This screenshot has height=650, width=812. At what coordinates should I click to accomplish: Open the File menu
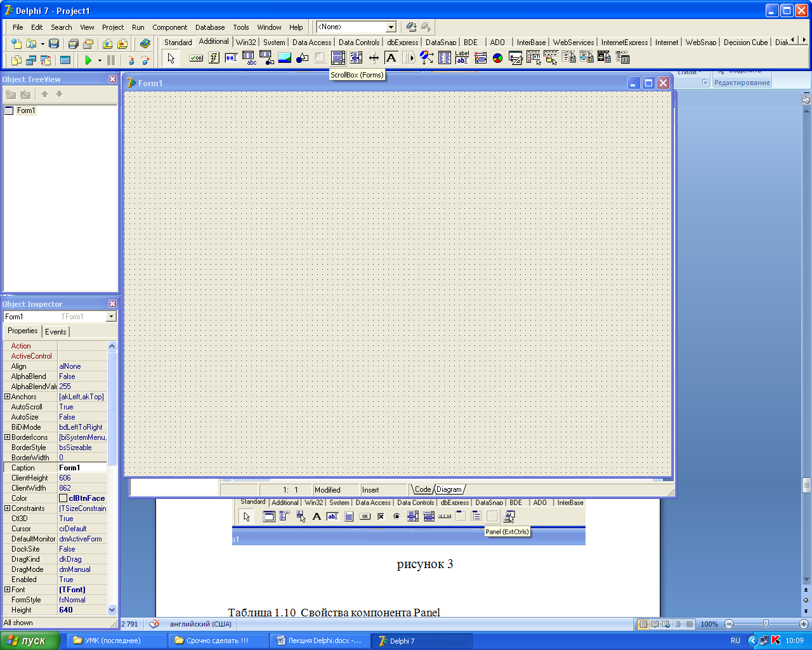(18, 27)
